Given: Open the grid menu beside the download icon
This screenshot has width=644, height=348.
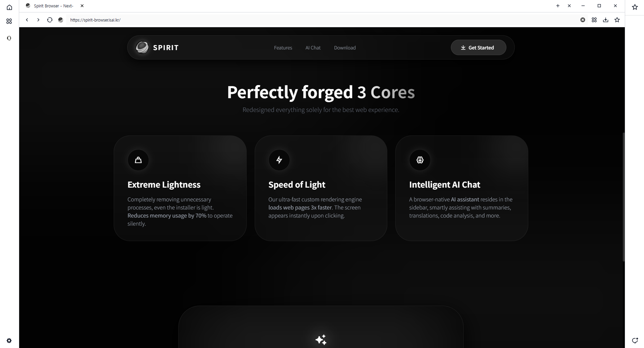Looking at the screenshot, I should pyautogui.click(x=594, y=20).
